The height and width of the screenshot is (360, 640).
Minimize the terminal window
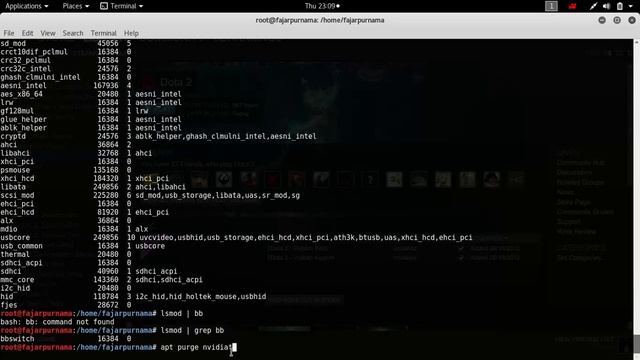602,20
